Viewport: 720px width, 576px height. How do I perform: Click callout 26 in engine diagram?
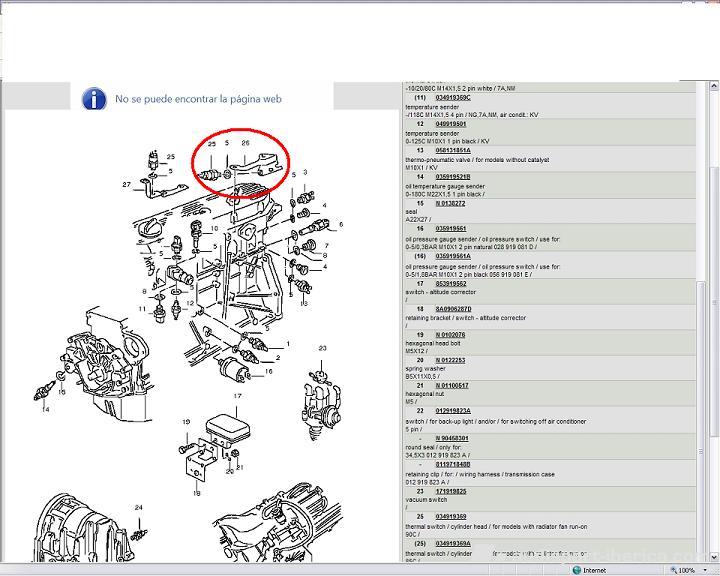(246, 143)
